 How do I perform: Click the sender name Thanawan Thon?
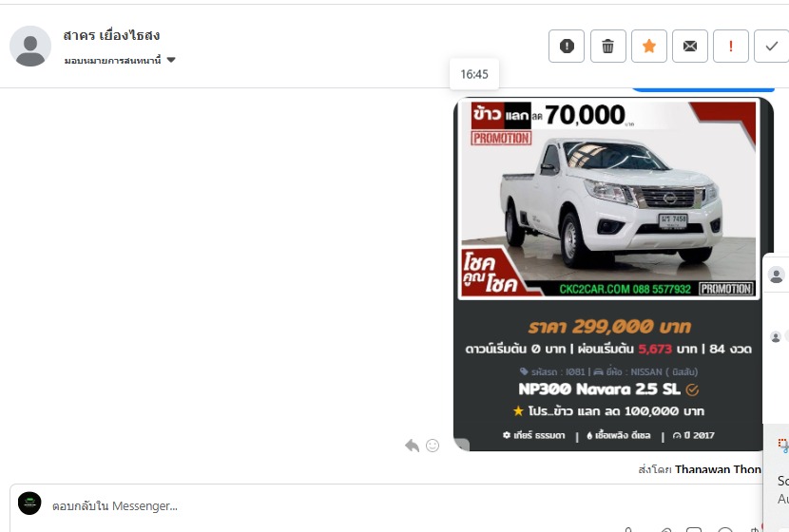pos(718,469)
